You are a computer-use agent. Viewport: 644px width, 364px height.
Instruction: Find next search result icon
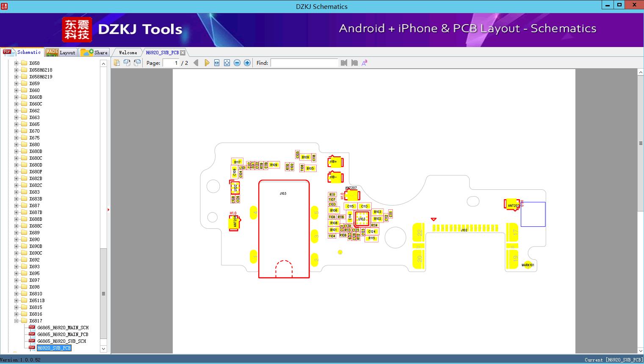(x=354, y=63)
